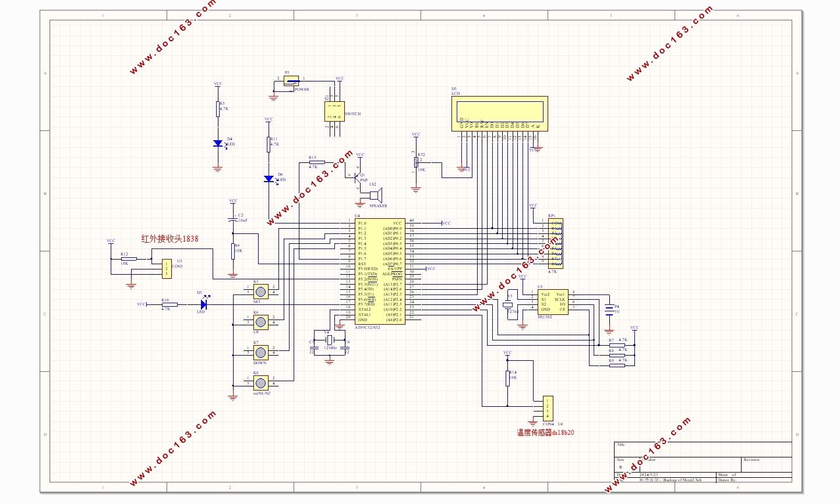The image size is (840, 504).
Task: Select the D4 LED diode symbol
Action: coord(218,143)
